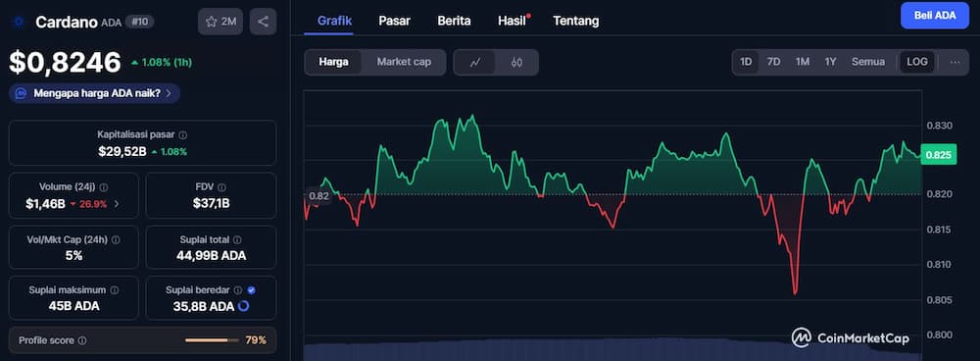Click the 45B ADA max supply value

click(73, 307)
